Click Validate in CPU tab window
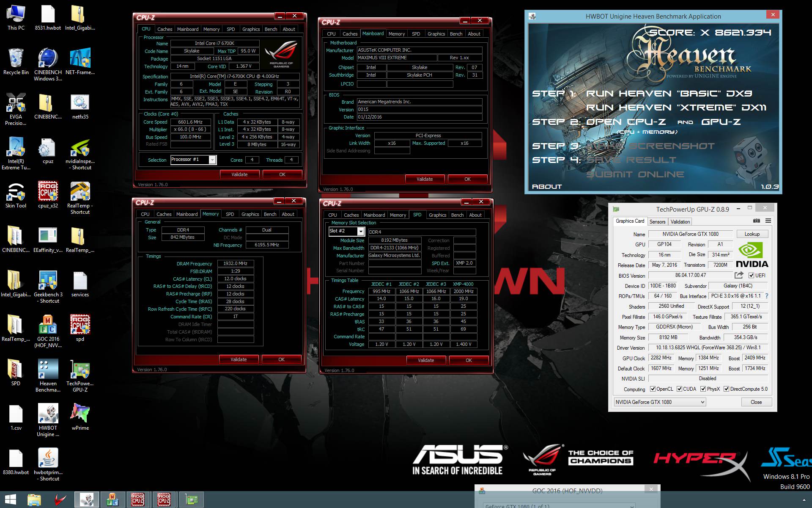 [239, 174]
